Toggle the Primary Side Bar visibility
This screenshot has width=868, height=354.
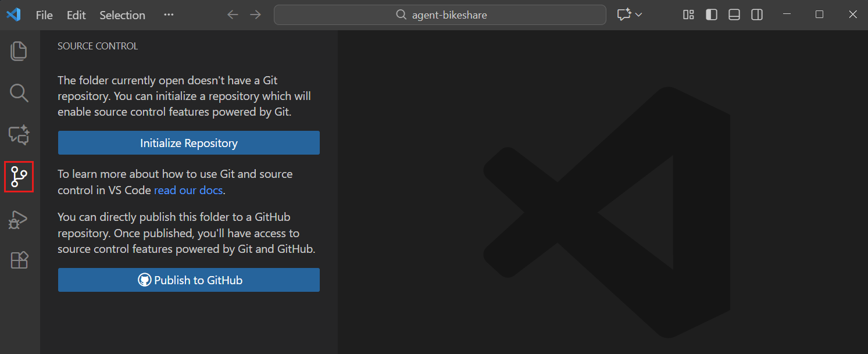pyautogui.click(x=711, y=15)
